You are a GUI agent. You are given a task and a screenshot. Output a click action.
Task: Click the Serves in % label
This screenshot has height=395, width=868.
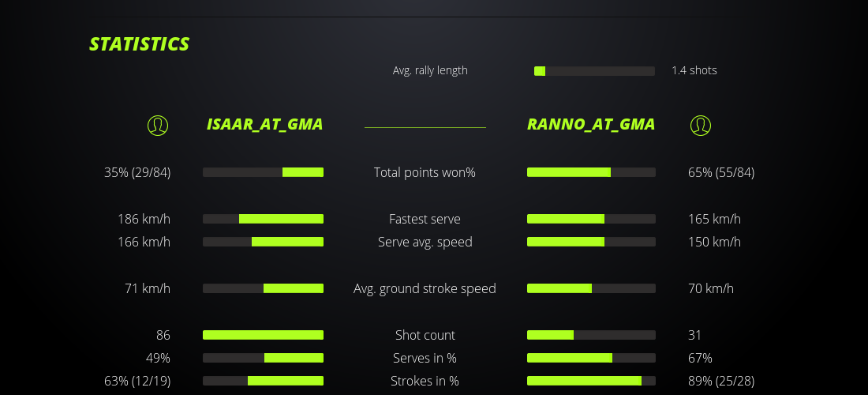tap(425, 358)
